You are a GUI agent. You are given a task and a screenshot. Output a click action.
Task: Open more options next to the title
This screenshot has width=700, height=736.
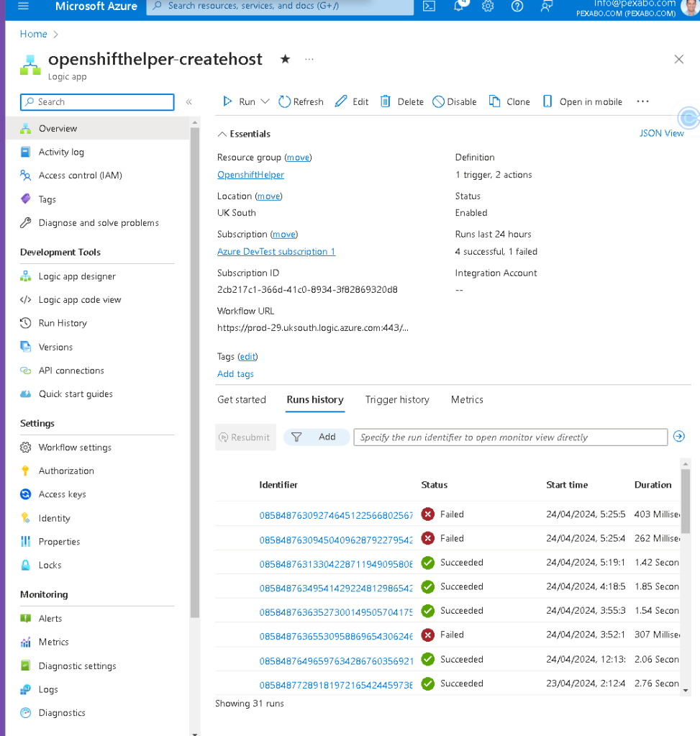(x=309, y=59)
